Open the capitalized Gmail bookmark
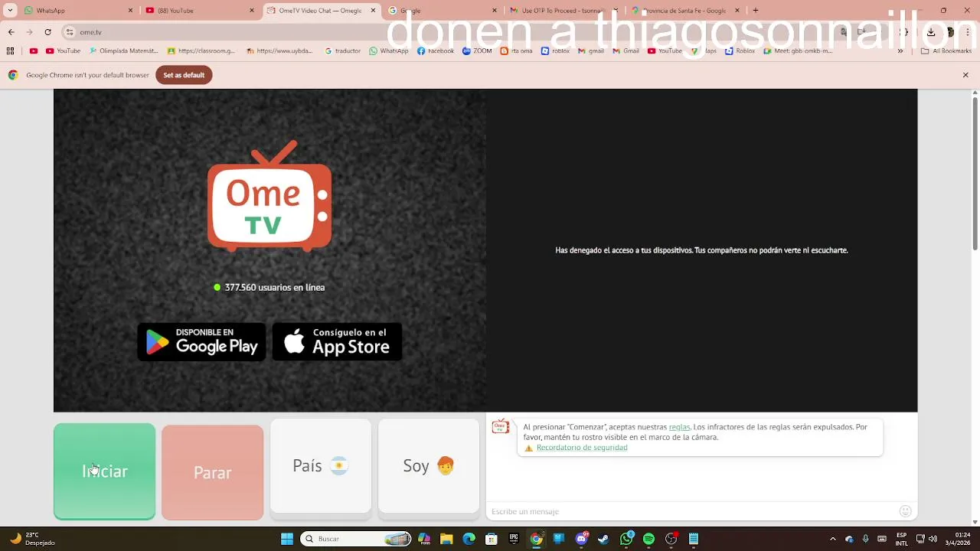The width and height of the screenshot is (980, 551). pyautogui.click(x=626, y=51)
